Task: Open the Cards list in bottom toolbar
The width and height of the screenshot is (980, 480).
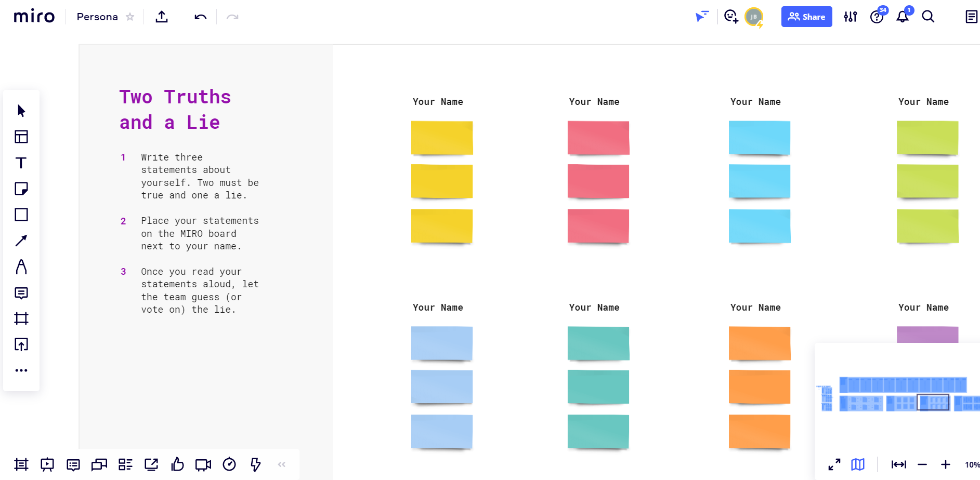Action: click(x=125, y=464)
